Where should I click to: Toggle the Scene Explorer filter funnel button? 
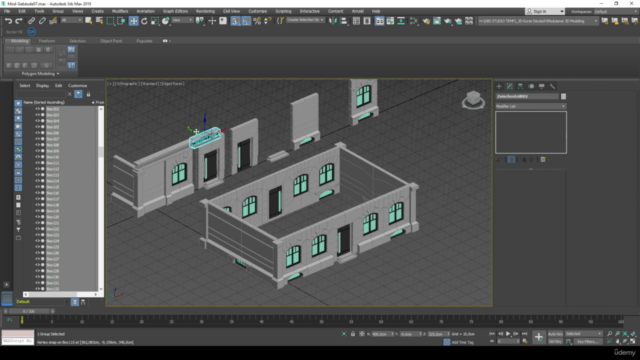(78, 94)
